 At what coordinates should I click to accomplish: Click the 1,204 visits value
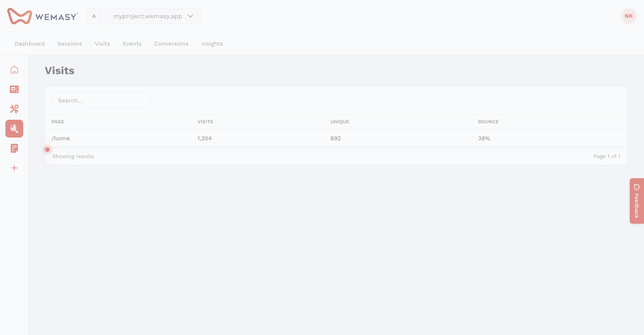pos(205,138)
